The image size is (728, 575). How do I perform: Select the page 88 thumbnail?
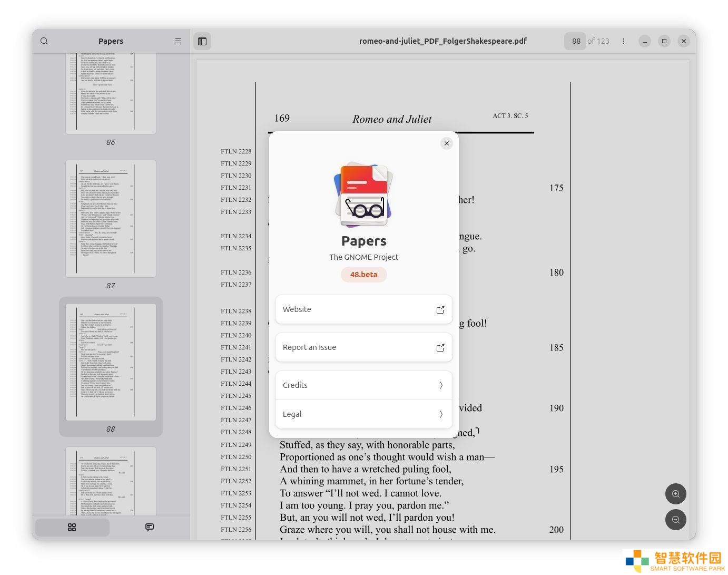111,362
